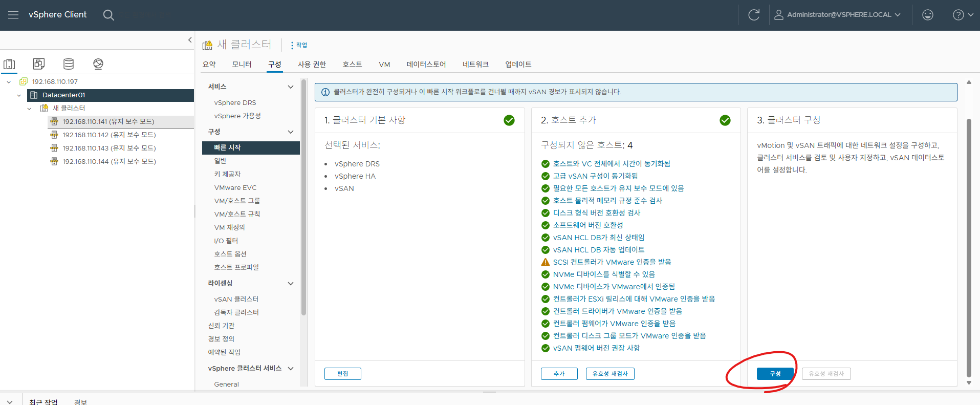The image size is (980, 405).
Task: Switch to the 구성 tab
Action: coord(275,64)
